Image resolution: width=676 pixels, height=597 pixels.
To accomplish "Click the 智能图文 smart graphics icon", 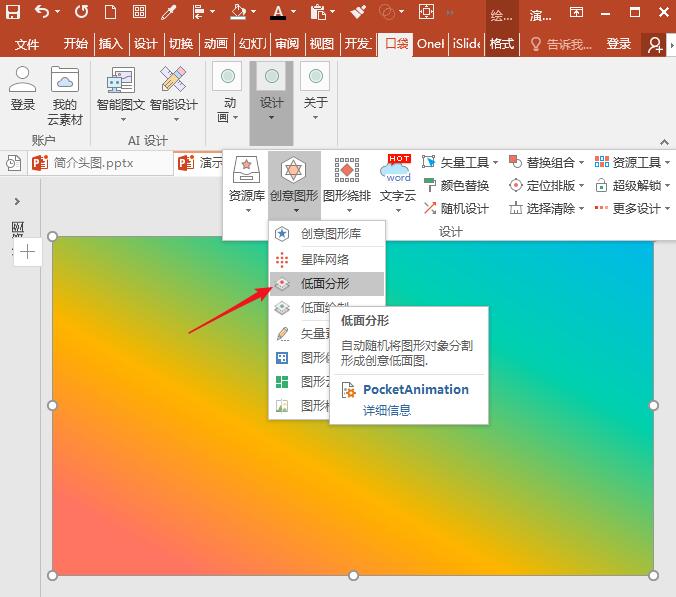I will pyautogui.click(x=121, y=91).
